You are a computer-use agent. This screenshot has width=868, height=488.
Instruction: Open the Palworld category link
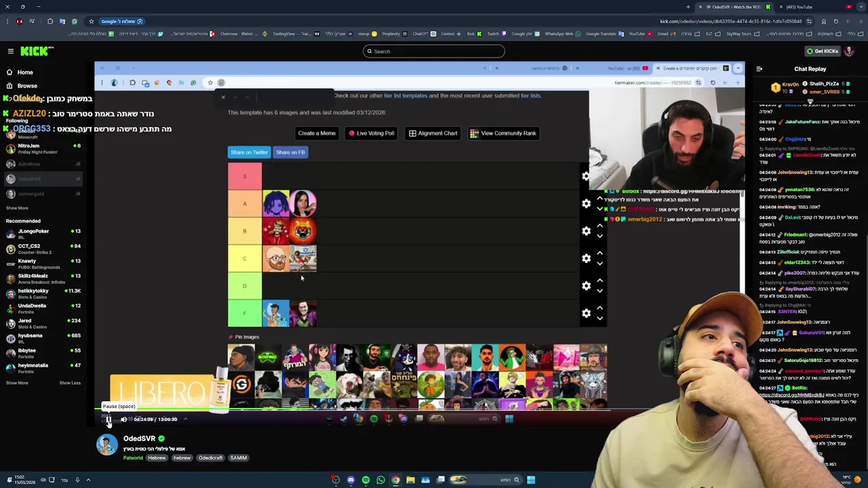click(x=133, y=458)
